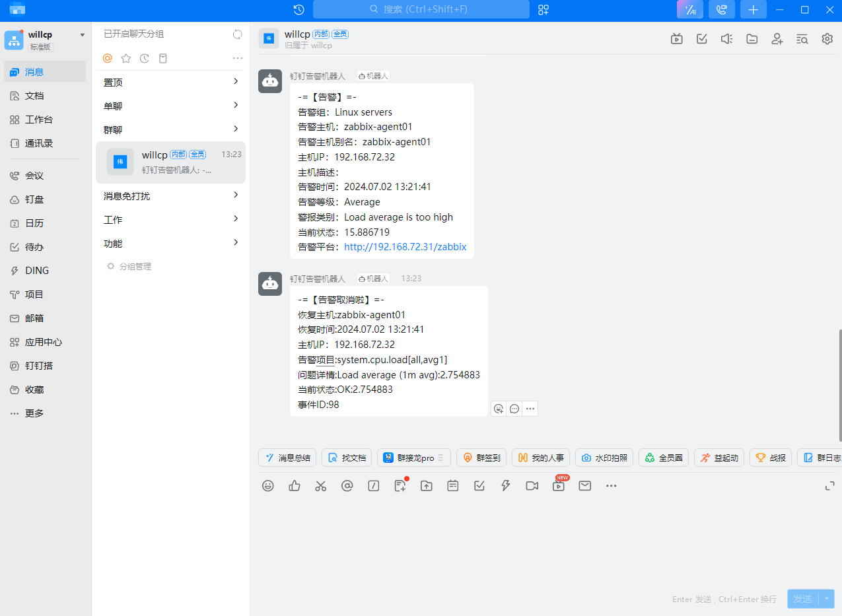
Task: Click the calendar schedule icon in input toolbar
Action: coord(453,486)
